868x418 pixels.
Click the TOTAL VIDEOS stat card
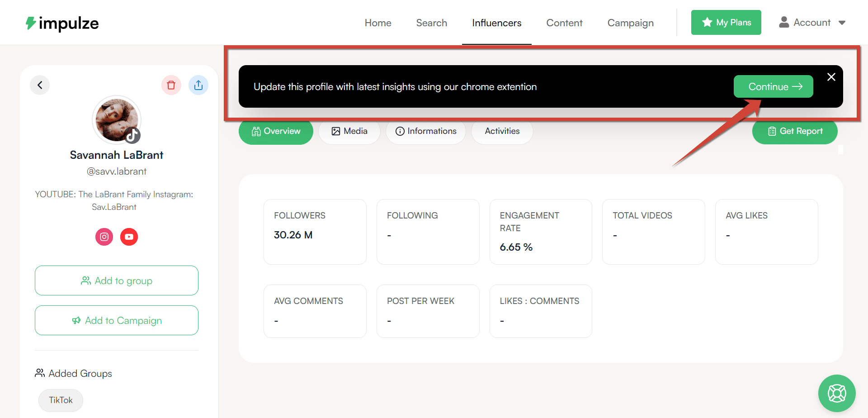(x=654, y=232)
